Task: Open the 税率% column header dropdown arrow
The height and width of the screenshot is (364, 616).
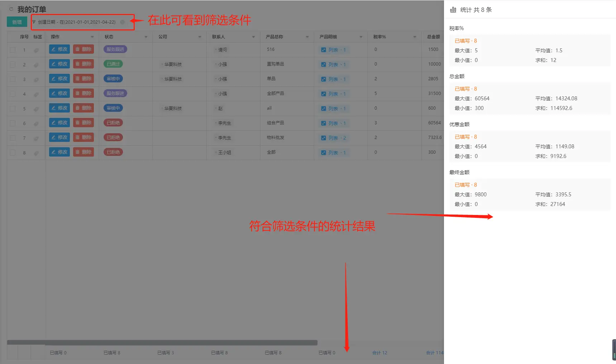Action: coord(415,37)
